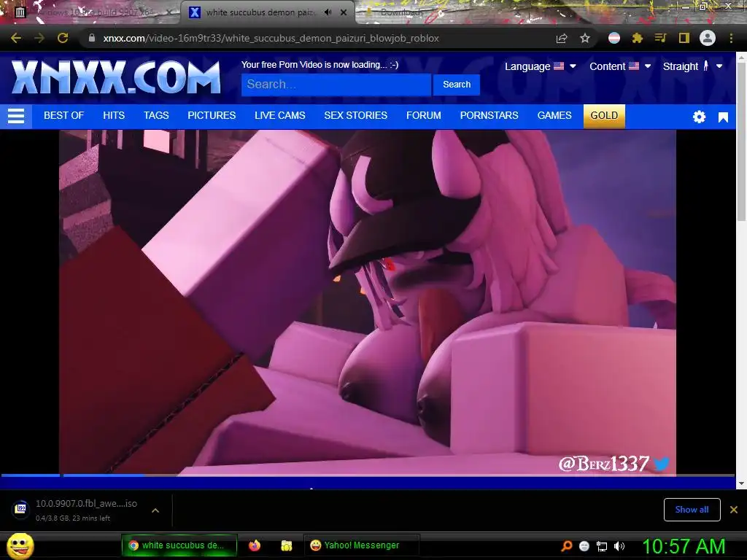Open the network tray icon
This screenshot has height=560, width=747.
602,546
